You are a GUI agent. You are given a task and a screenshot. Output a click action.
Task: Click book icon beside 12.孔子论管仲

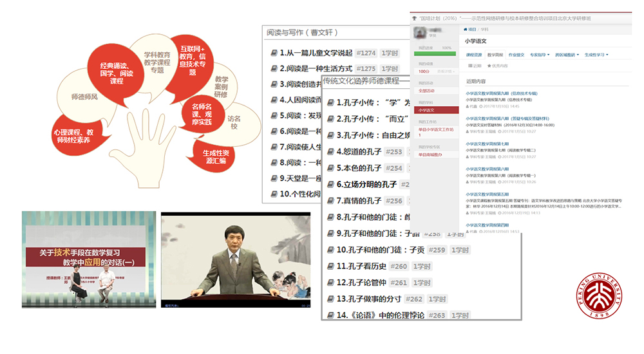[x=330, y=283]
